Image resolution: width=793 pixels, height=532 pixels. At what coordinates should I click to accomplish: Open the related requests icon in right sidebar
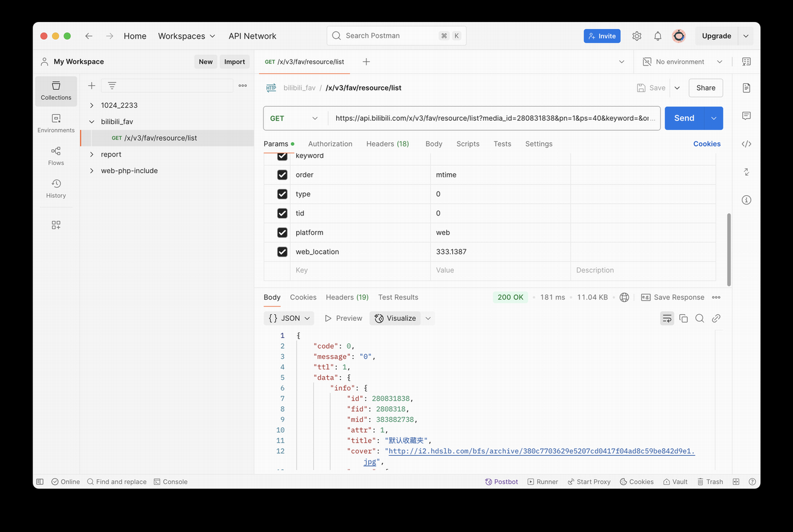point(746,171)
